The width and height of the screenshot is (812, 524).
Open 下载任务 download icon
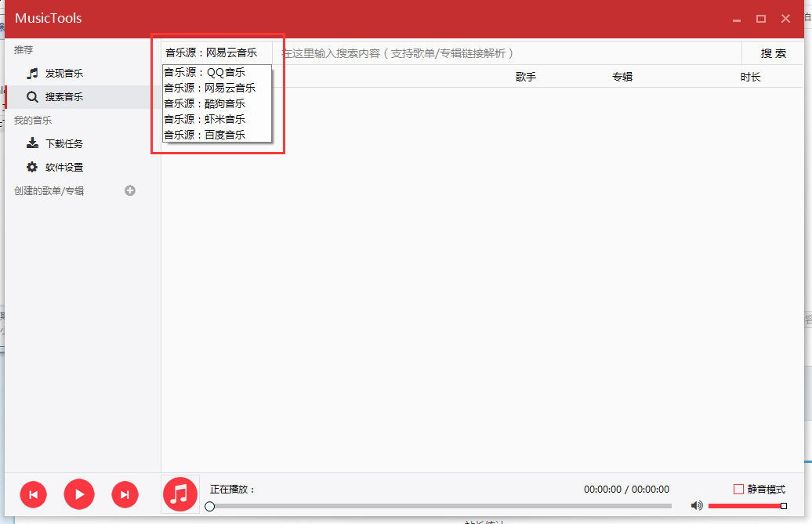click(x=32, y=143)
